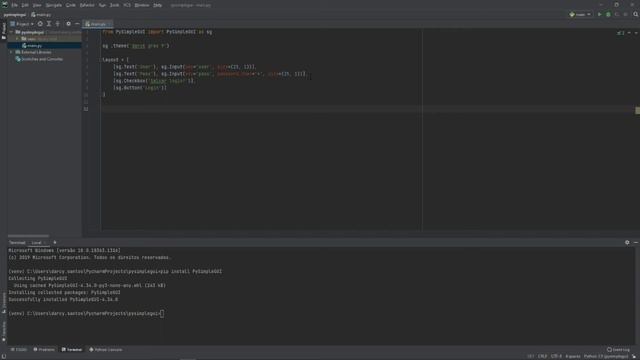Click the tool windows quick access icon
Image resolution: width=640 pixels, height=360 pixels.
[x=4, y=356]
